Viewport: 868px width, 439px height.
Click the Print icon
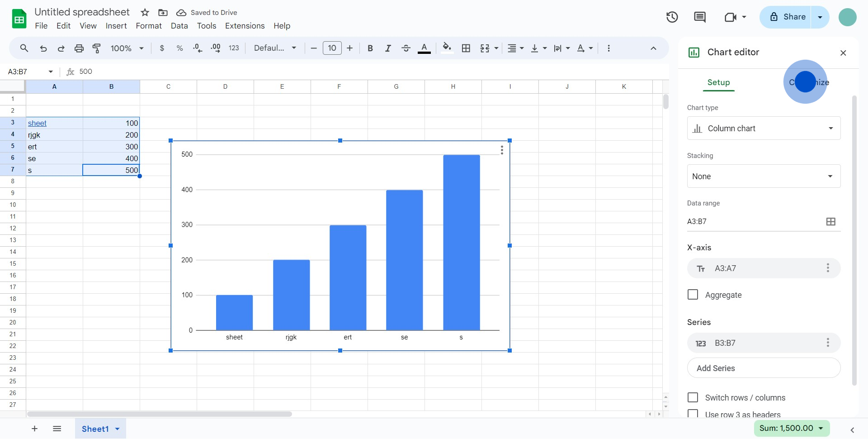click(x=79, y=48)
